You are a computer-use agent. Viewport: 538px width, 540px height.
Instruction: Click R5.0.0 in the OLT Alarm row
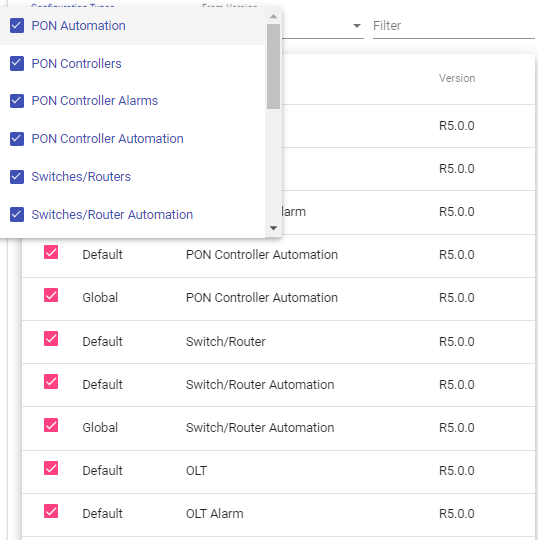[457, 514]
